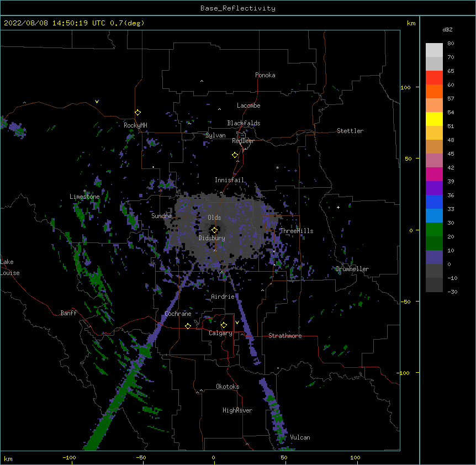Click the yellow diamond marker above RockyMH
This screenshot has height=465, width=476.
tap(138, 113)
